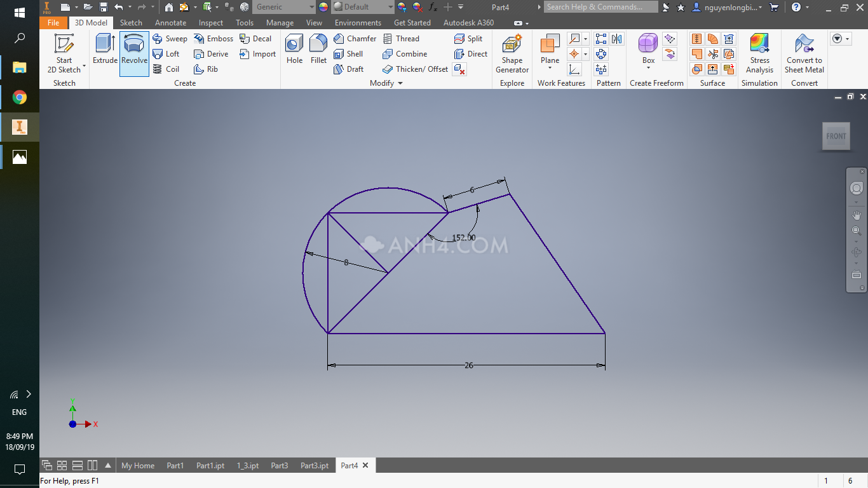Open the Annotate ribbon tab
This screenshot has width=868, height=488.
171,22
